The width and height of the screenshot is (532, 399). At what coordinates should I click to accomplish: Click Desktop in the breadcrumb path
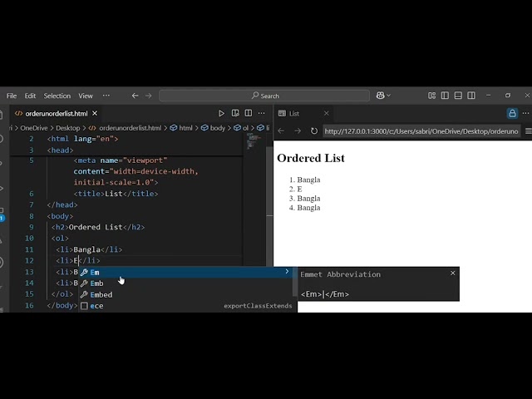(x=68, y=128)
